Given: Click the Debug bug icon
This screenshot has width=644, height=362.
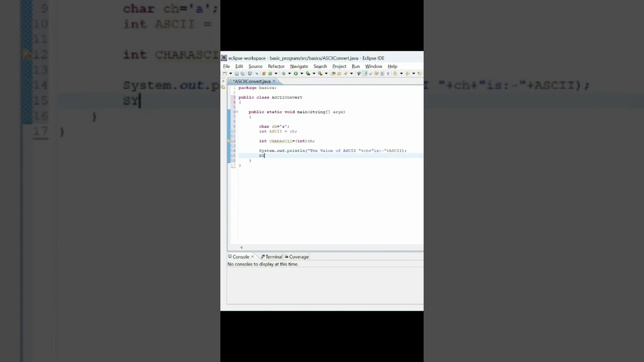Looking at the screenshot, I should (x=284, y=73).
